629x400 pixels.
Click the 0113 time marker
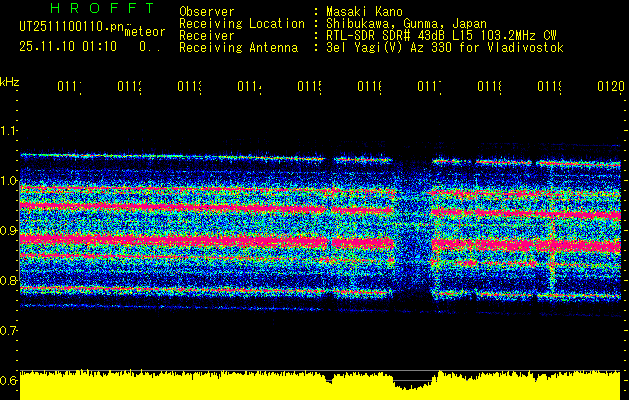(x=189, y=86)
